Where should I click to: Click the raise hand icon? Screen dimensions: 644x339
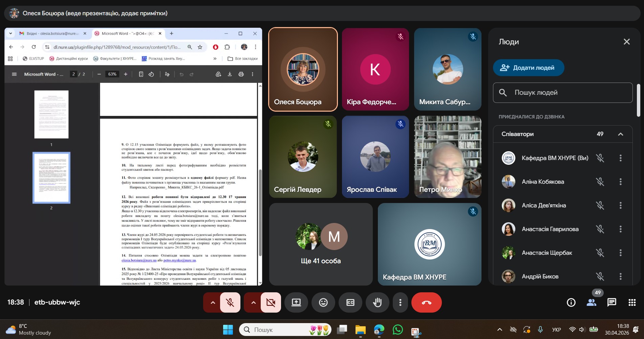tap(378, 302)
